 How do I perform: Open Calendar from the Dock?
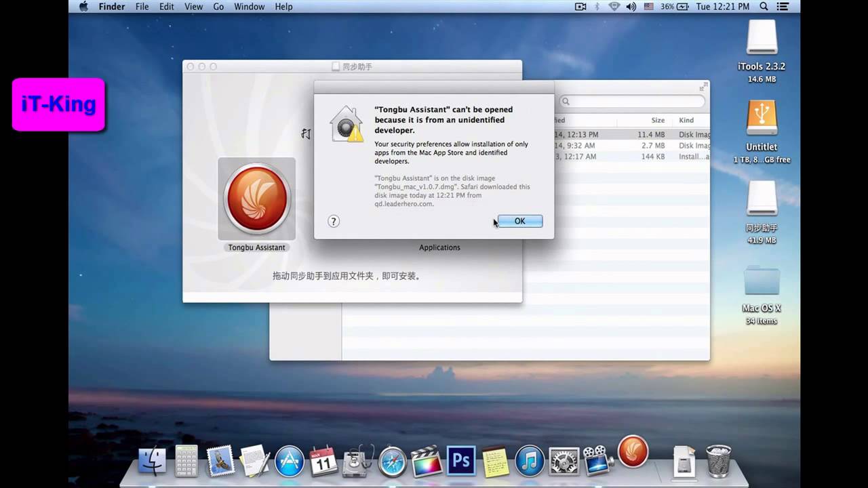coord(323,462)
